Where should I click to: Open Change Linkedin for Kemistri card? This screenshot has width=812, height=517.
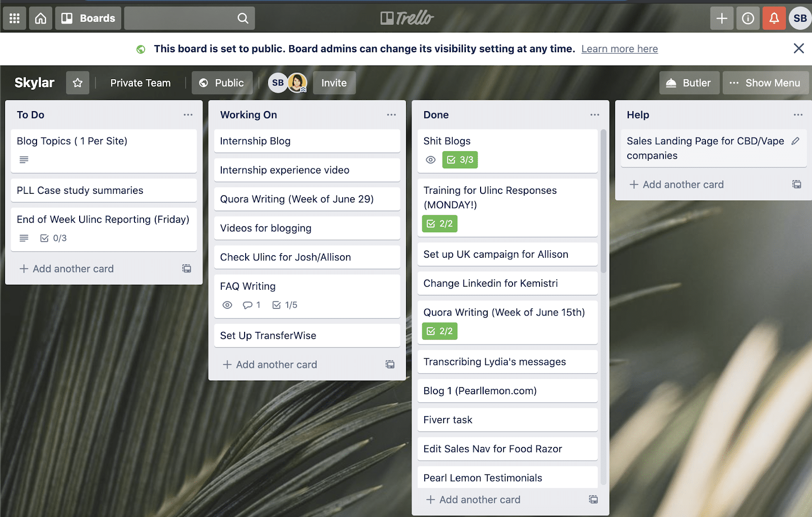[x=507, y=283]
